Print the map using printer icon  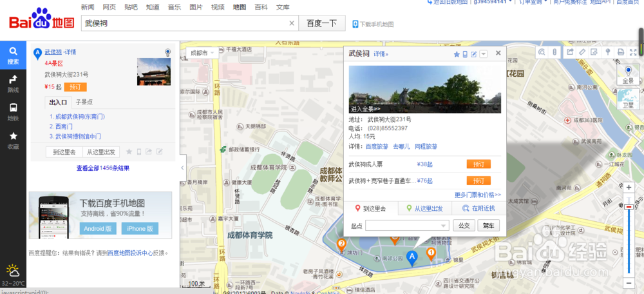tap(621, 52)
